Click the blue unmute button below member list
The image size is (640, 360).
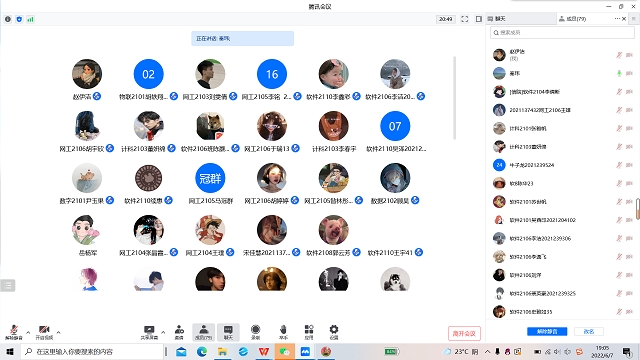(547, 331)
